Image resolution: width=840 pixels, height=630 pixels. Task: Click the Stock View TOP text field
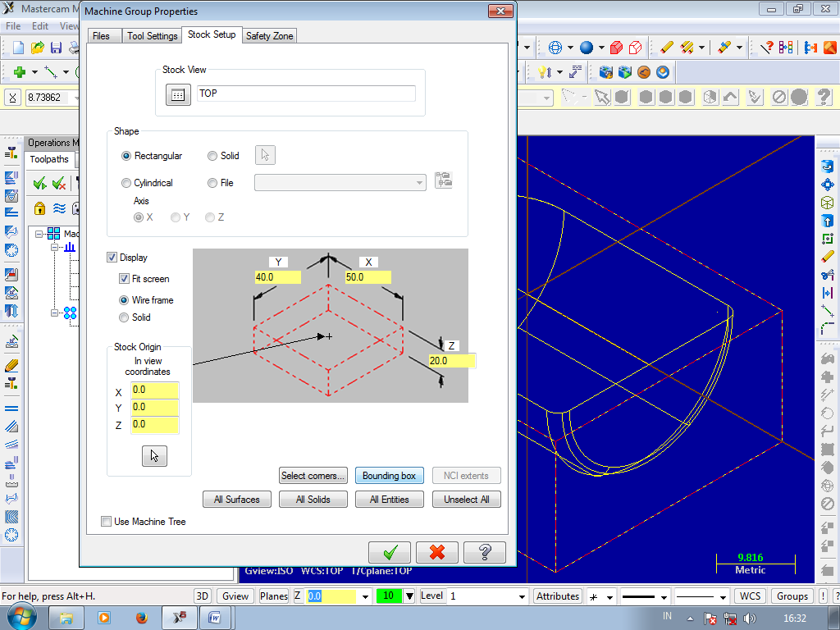point(306,94)
